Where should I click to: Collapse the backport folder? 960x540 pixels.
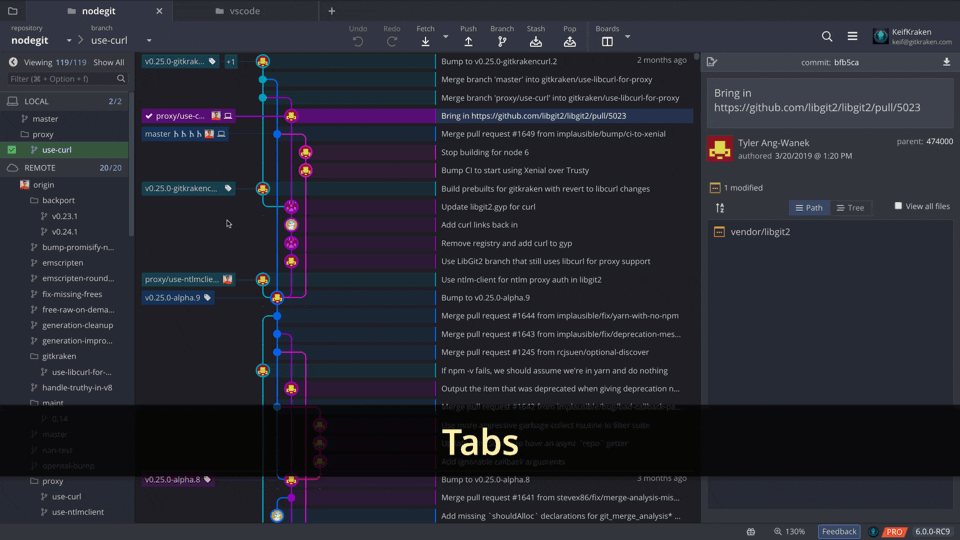coord(59,200)
